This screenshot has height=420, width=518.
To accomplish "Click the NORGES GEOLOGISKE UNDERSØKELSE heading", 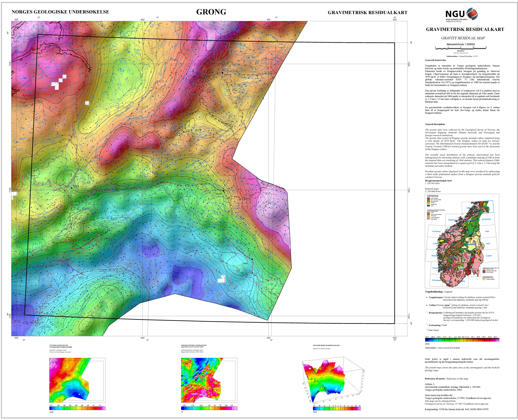I will click(60, 12).
